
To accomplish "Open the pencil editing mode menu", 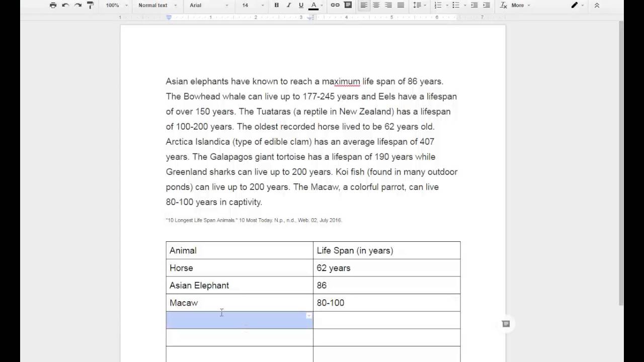I will (577, 5).
